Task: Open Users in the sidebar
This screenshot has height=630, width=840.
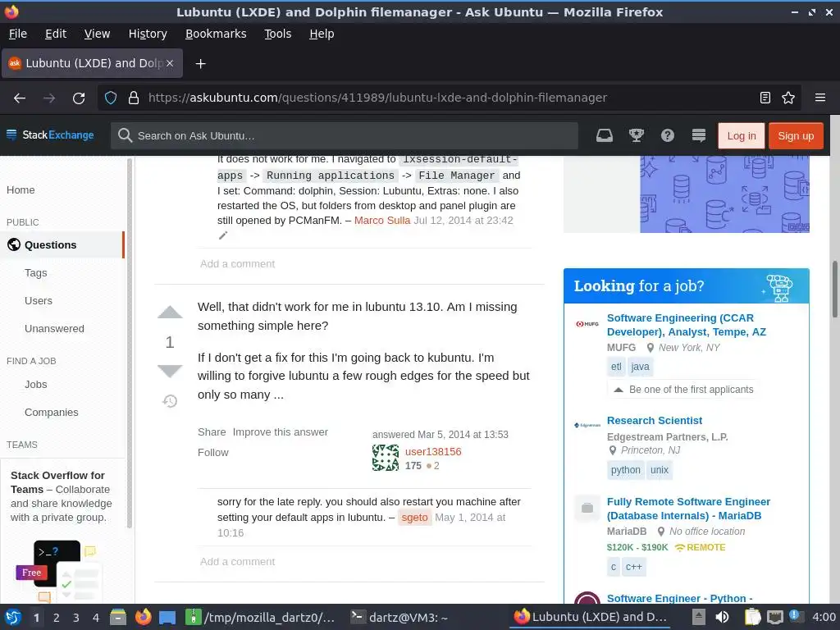Action: pyautogui.click(x=39, y=301)
